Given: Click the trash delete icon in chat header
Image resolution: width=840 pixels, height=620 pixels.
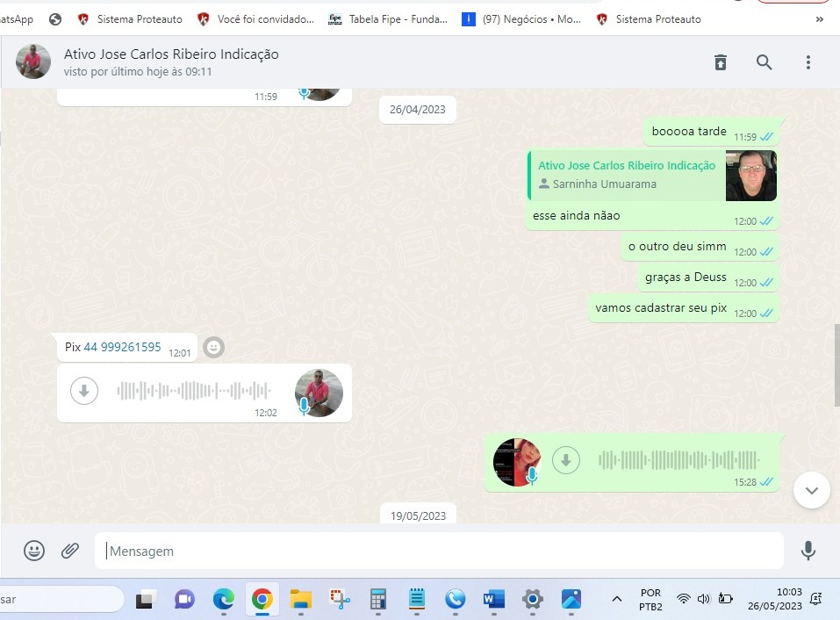Looking at the screenshot, I should 720,62.
